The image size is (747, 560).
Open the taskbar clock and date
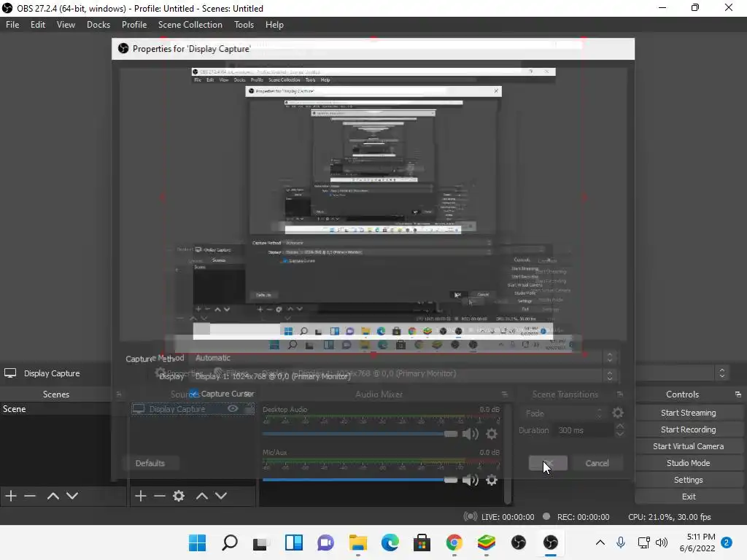(x=697, y=542)
